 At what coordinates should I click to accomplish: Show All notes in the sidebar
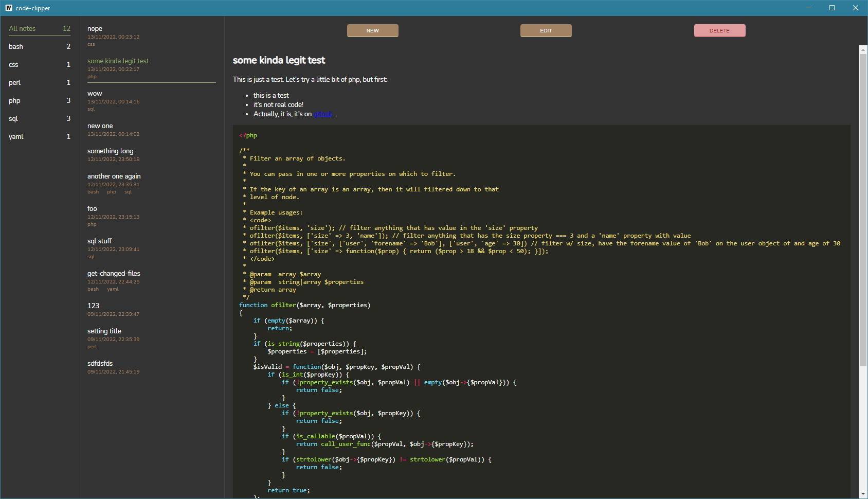coord(22,28)
